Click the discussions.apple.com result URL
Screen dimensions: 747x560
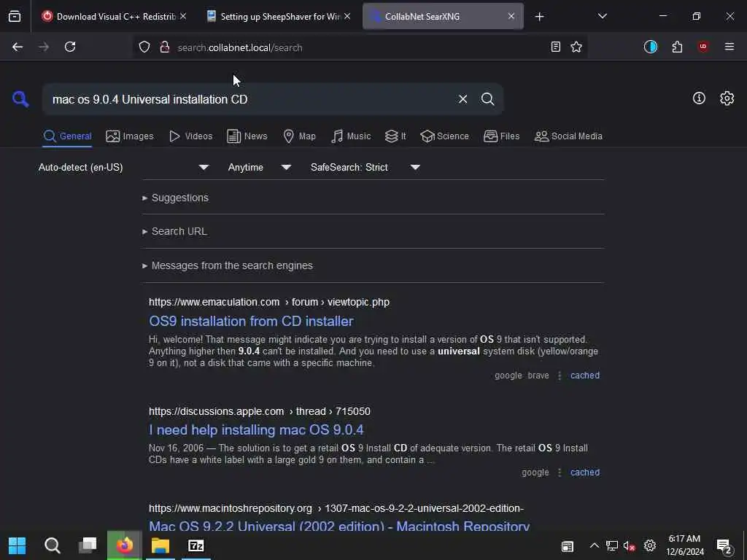coord(259,411)
